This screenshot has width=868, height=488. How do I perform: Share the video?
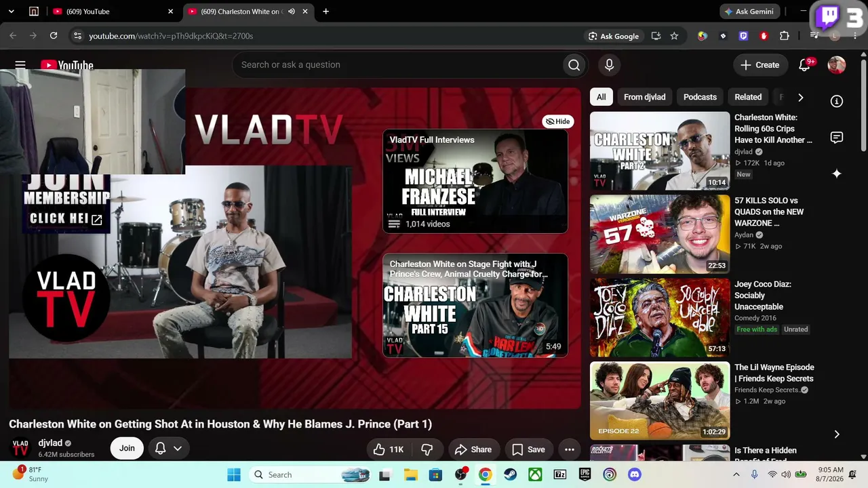click(473, 449)
